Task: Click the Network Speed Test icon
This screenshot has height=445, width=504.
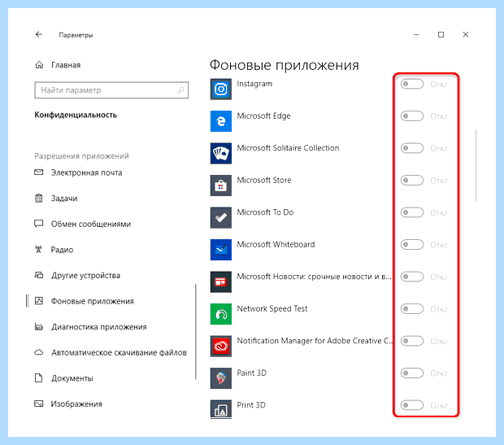Action: 221,314
